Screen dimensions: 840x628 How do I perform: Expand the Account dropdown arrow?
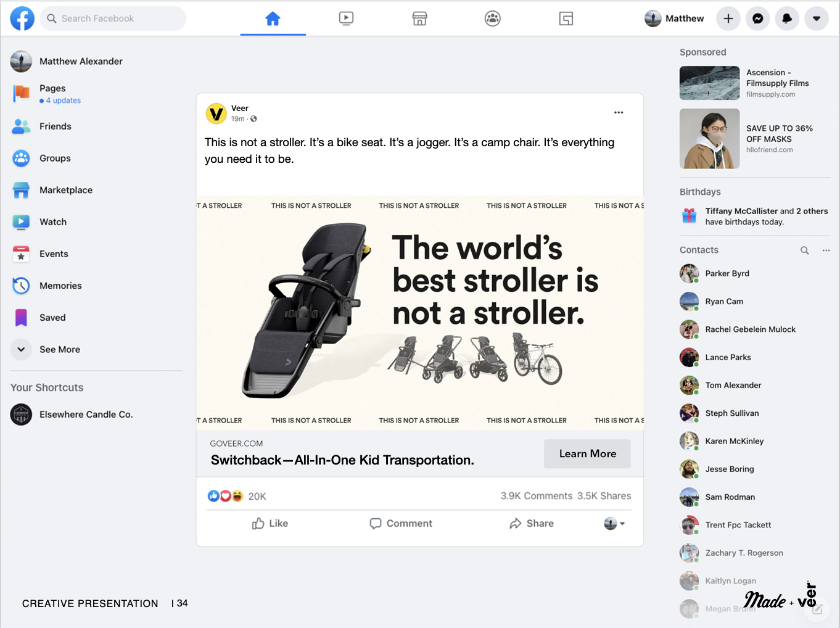[817, 19]
